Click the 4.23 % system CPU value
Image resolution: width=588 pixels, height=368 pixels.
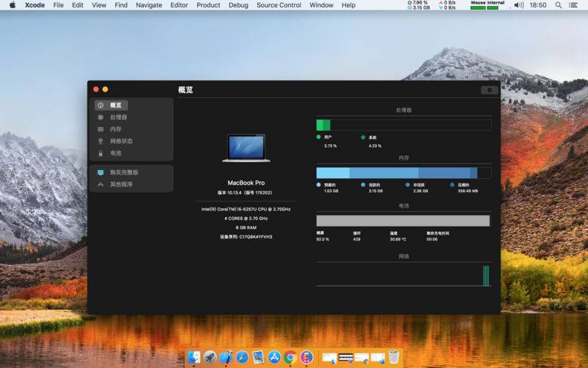coord(375,146)
